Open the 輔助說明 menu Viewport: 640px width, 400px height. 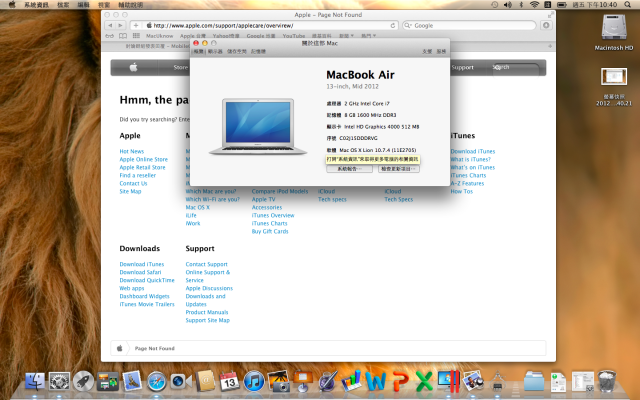pos(131,5)
